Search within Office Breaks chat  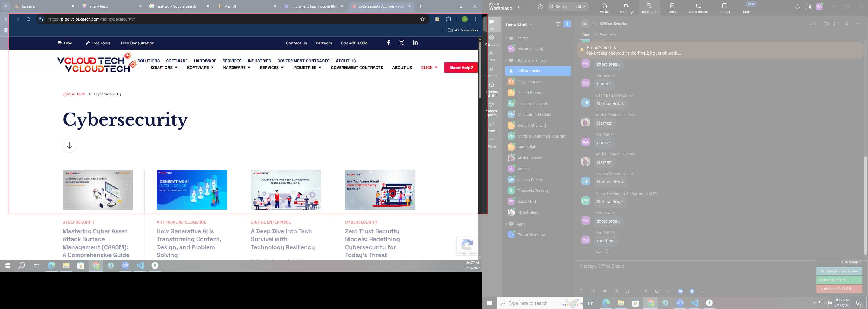[847, 24]
